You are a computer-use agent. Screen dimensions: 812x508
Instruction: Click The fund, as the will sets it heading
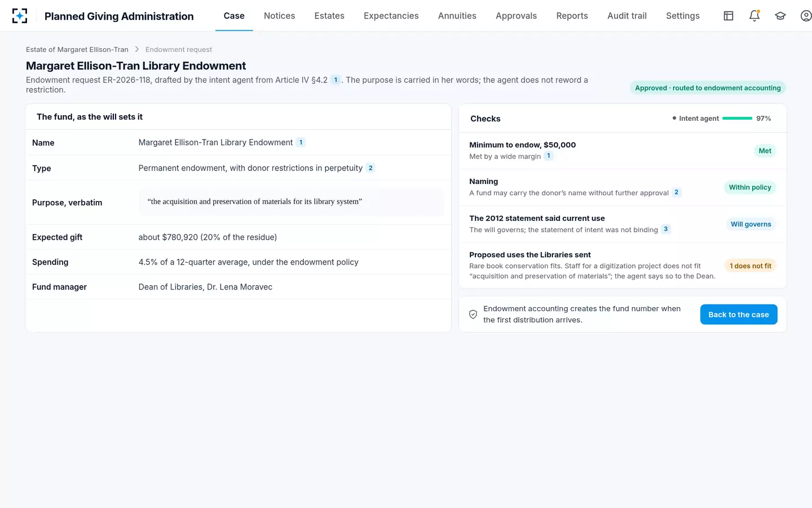90,117
